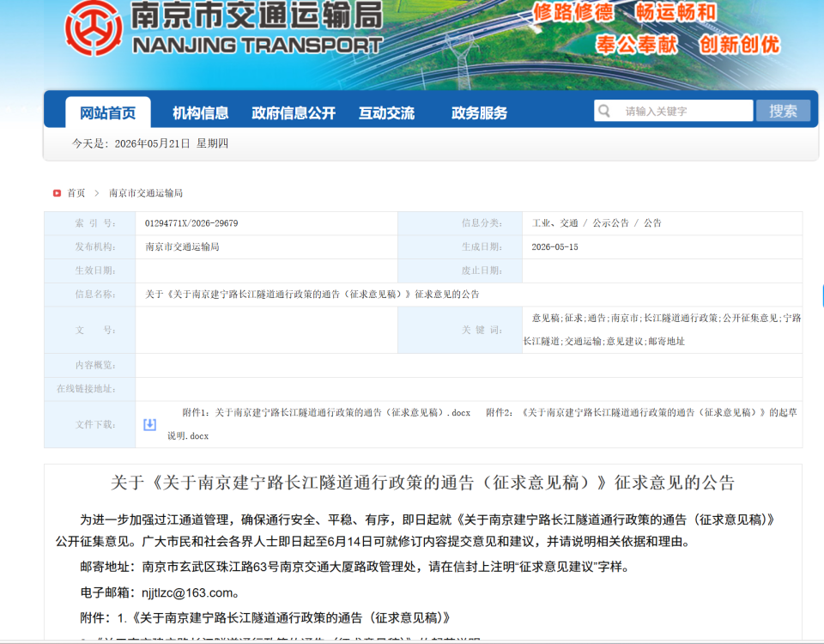Click 南京市交通运输局 breadcrumb link

146,193
